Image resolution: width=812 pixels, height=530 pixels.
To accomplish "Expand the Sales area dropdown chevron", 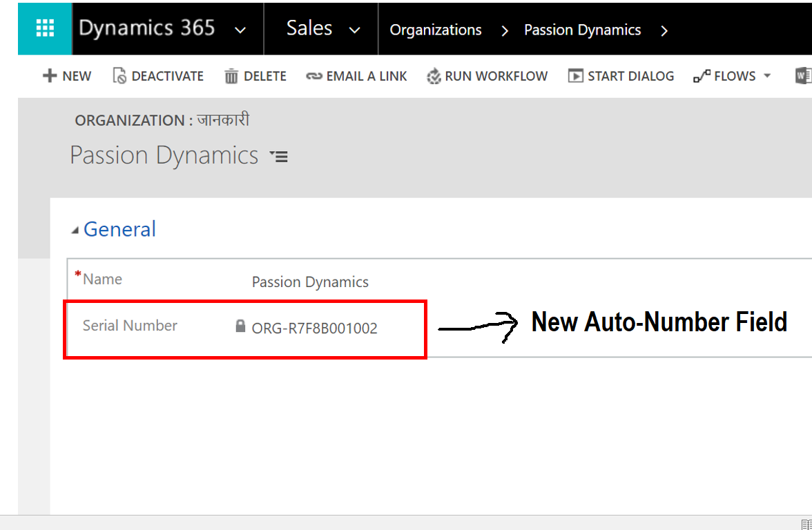I will pos(355,30).
